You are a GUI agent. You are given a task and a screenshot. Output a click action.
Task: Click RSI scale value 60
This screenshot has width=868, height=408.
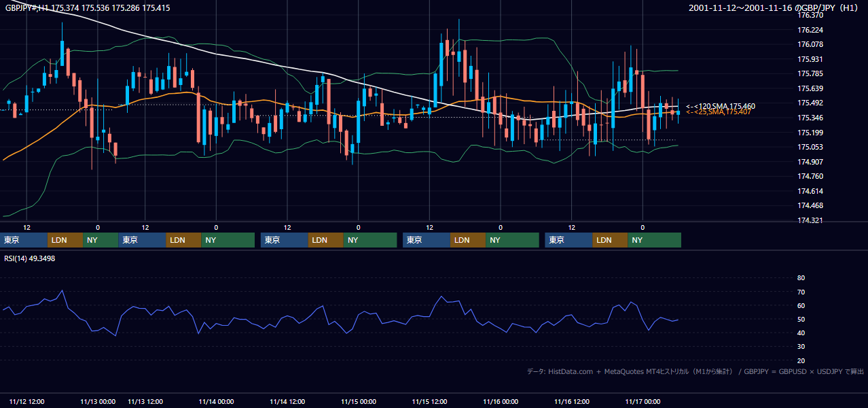pyautogui.click(x=801, y=305)
